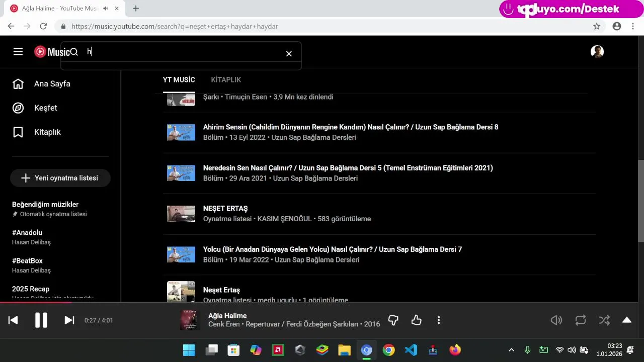Image resolution: width=644 pixels, height=362 pixels.
Task: Show hidden system tray icons
Action: pos(511,350)
